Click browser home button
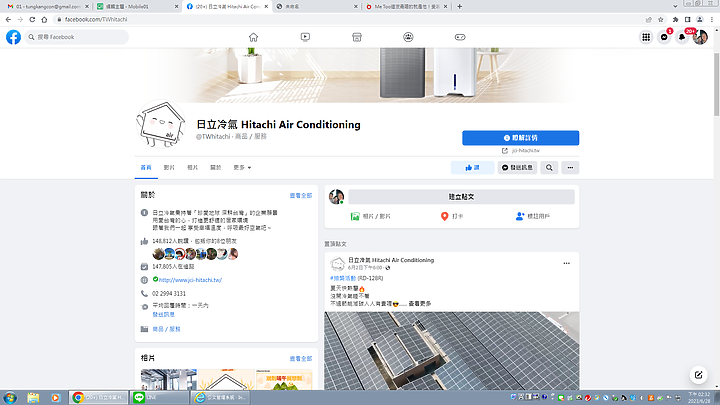Viewport: 720px width, 405px height. tap(44, 19)
